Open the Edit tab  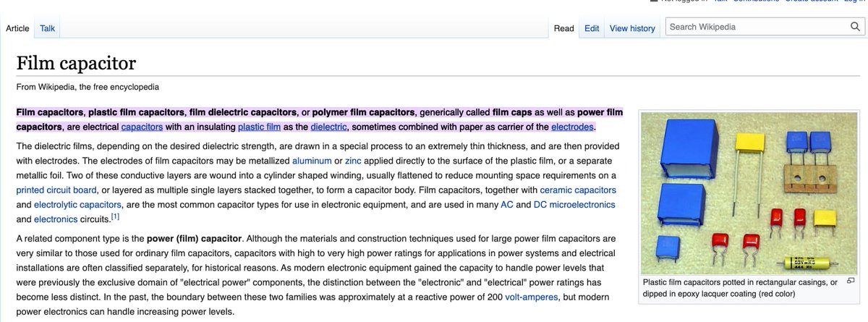pos(592,28)
